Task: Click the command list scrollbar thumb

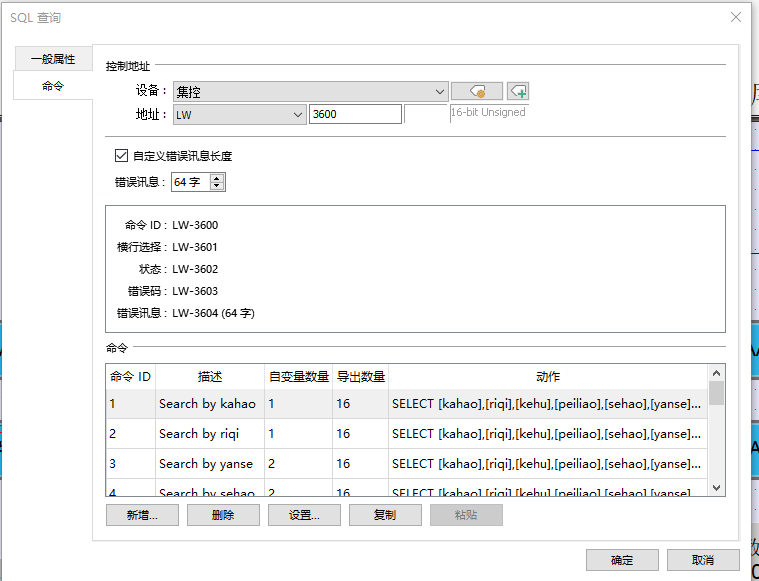Action: coord(716,393)
